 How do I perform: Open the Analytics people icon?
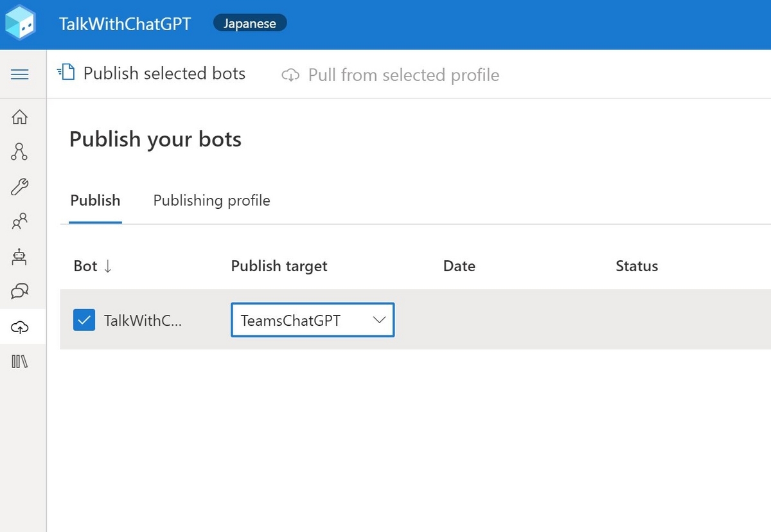point(20,222)
